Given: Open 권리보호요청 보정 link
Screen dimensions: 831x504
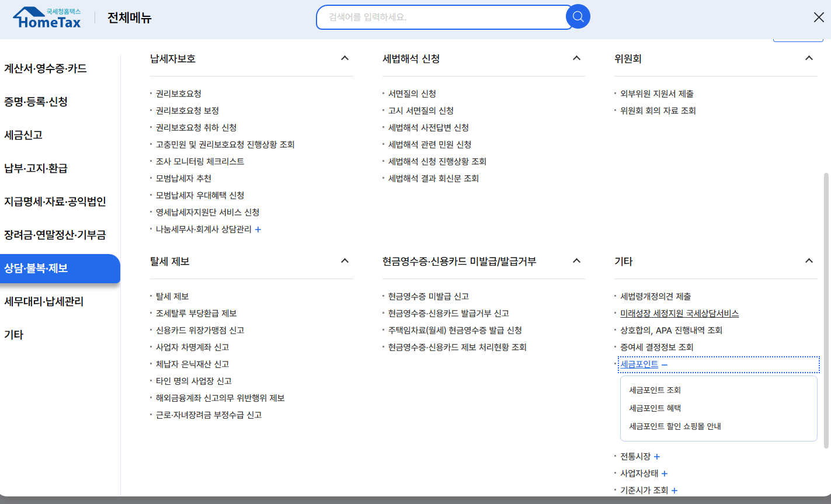Looking at the screenshot, I should point(187,110).
